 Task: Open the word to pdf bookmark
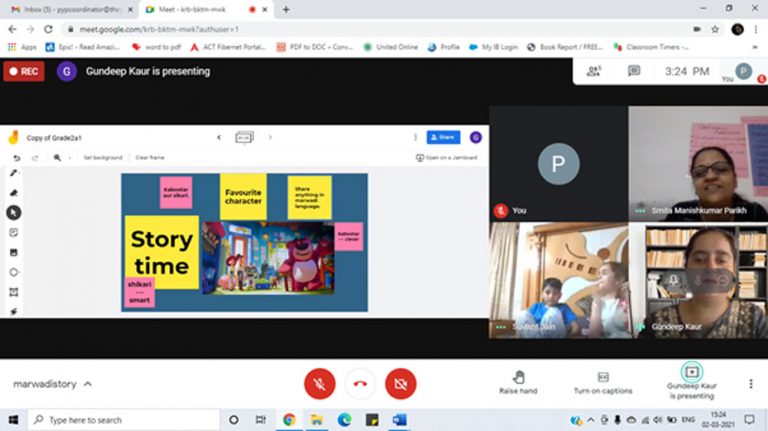(157, 47)
